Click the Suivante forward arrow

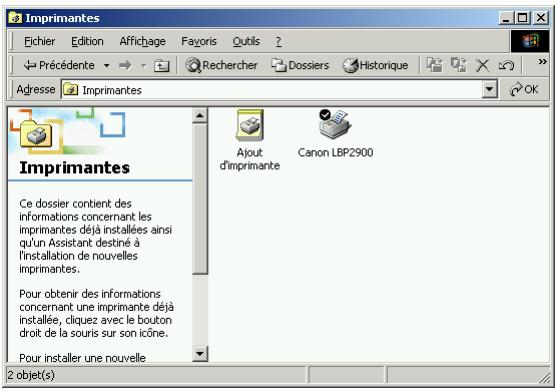[x=125, y=66]
